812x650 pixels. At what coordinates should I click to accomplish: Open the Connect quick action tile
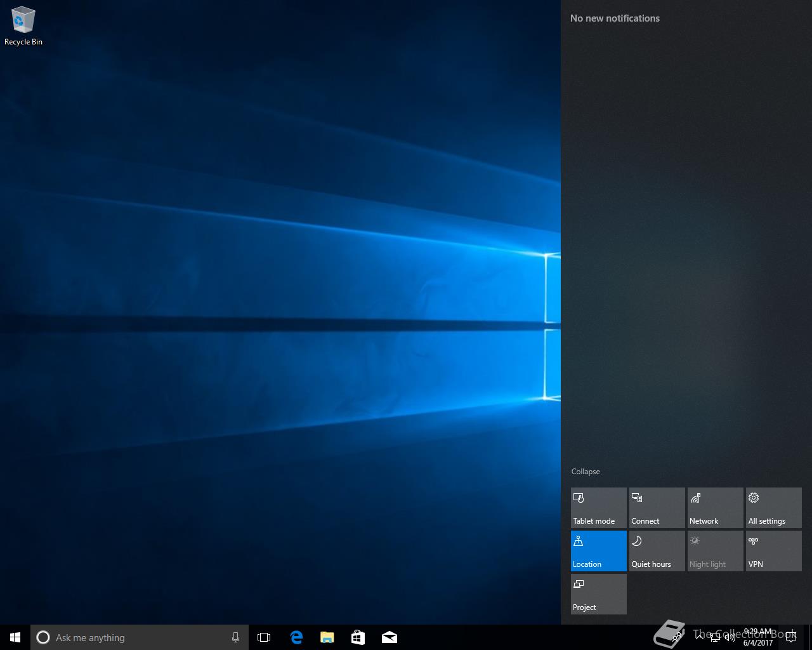pyautogui.click(x=657, y=508)
